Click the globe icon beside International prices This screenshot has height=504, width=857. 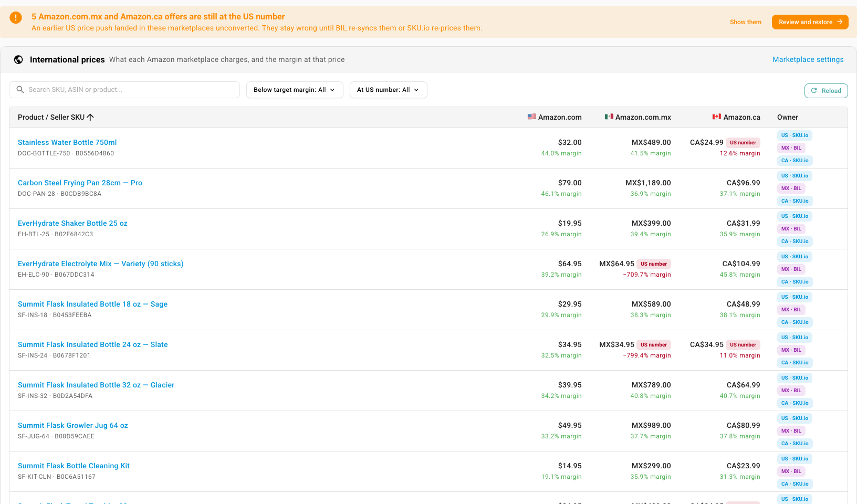[18, 60]
